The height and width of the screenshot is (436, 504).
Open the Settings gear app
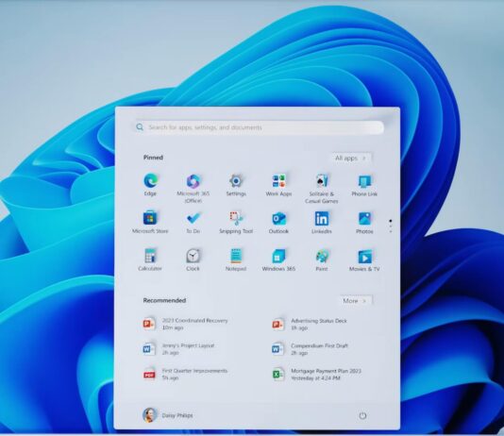click(236, 185)
